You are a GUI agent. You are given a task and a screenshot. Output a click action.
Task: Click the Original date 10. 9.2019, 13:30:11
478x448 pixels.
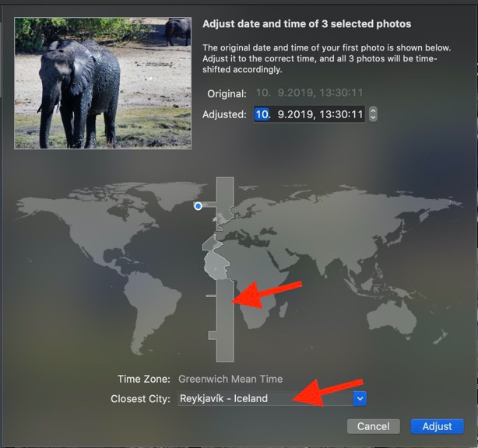pos(309,93)
